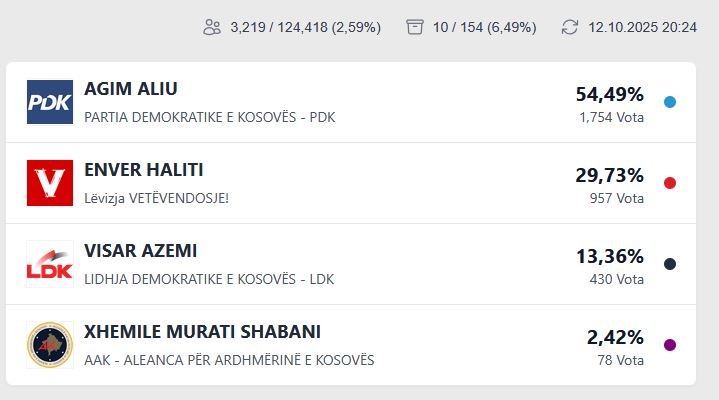
Task: Click the AAK round emblem logo
Action: pyautogui.click(x=50, y=345)
